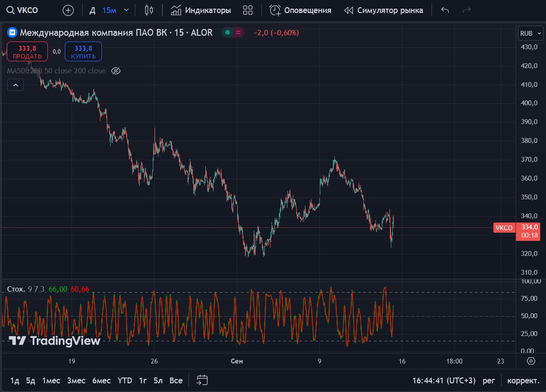This screenshot has height=392, width=546.
Task: Click the Международная компания ПАО ВК title
Action: pos(93,33)
